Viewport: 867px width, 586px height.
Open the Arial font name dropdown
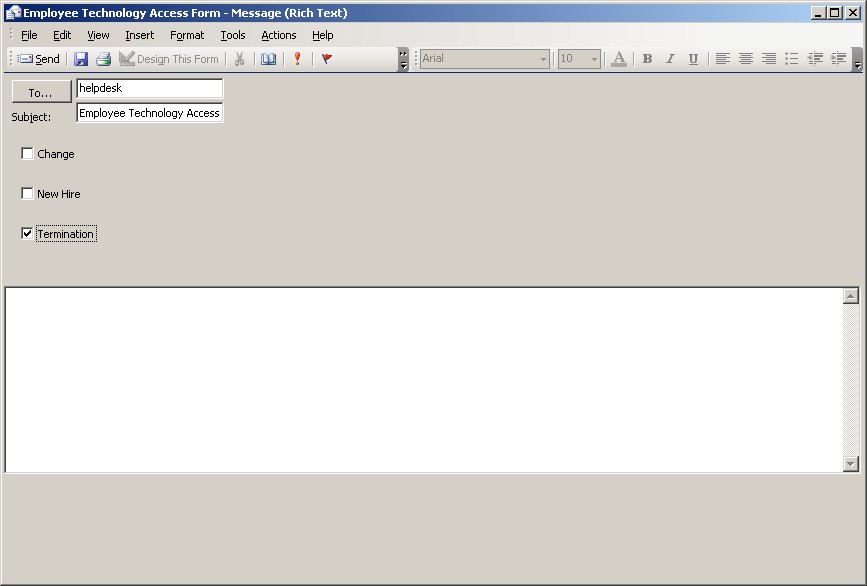[x=544, y=59]
